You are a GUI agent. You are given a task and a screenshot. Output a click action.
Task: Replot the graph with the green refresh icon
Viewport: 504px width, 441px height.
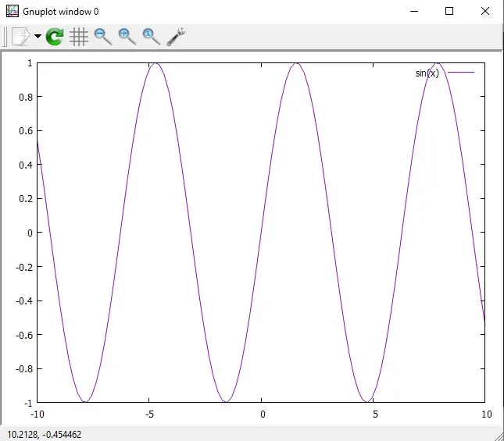point(55,36)
